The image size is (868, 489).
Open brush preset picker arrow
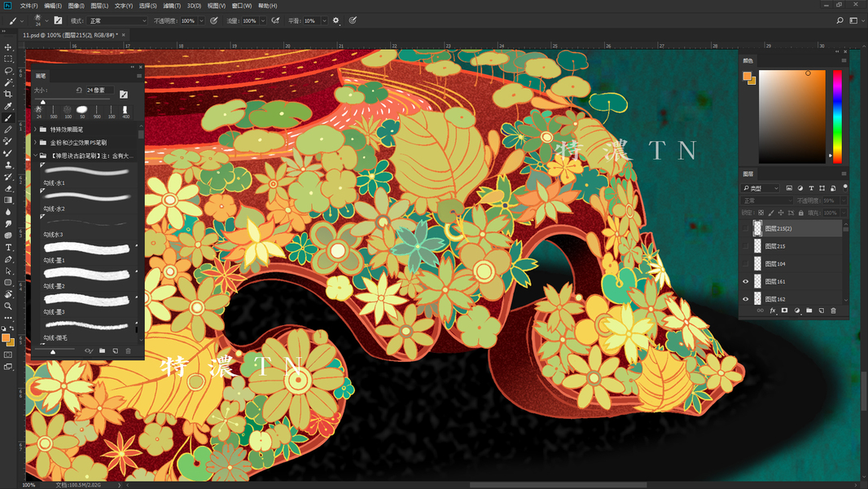click(46, 20)
